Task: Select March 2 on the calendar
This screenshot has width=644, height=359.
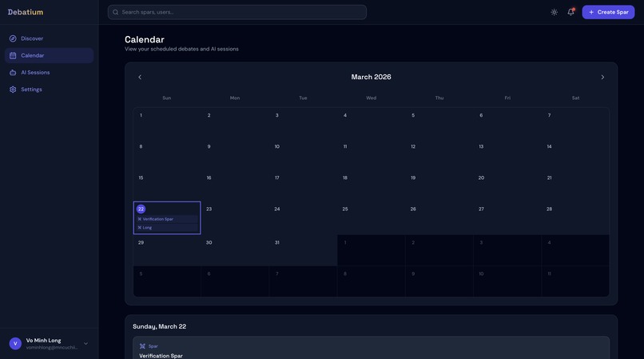Action: tap(235, 123)
